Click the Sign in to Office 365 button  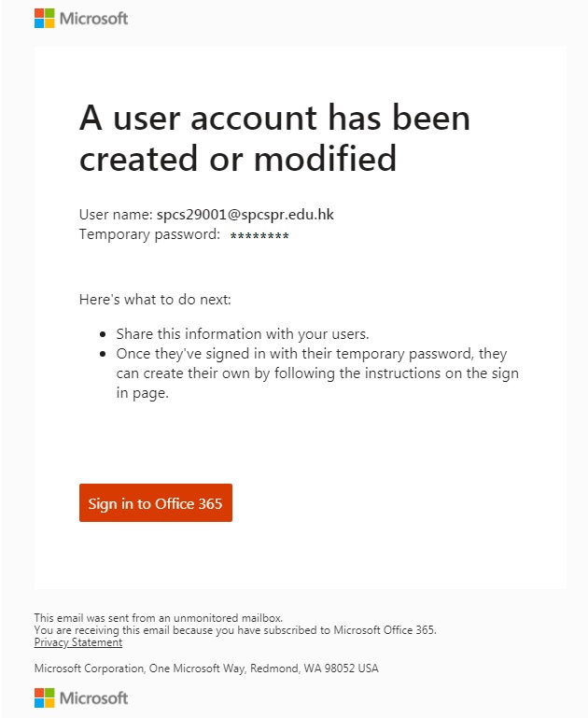point(156,502)
